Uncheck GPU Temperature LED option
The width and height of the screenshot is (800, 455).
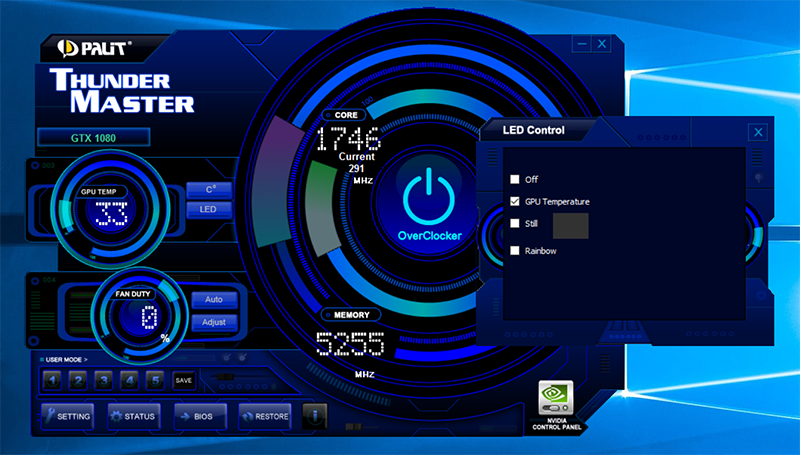pyautogui.click(x=515, y=201)
